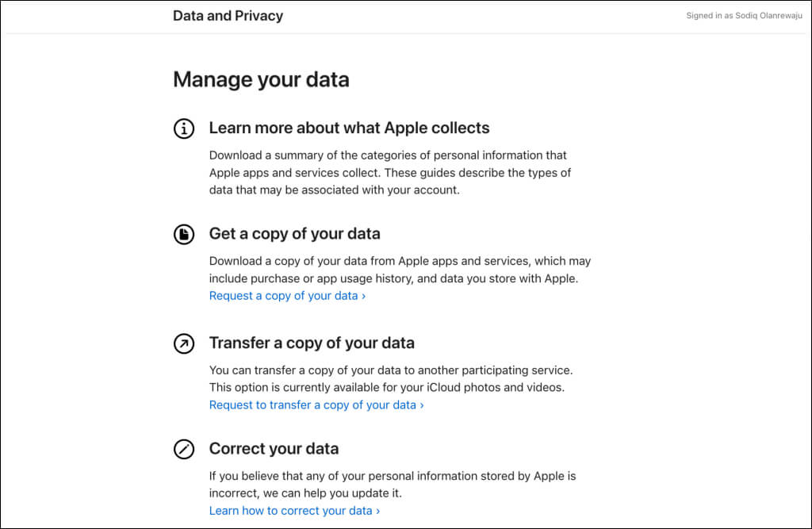Click the paragraph about incorrect personal information
This screenshot has width=812, height=529.
(x=393, y=485)
